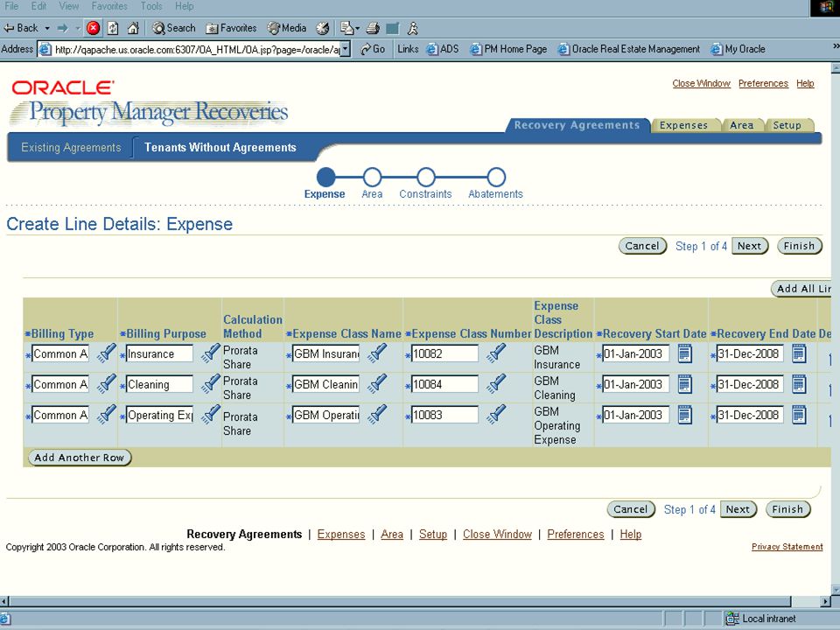This screenshot has height=630, width=840.
Task: Open Expense Class Number search for 10082
Action: [x=496, y=353]
